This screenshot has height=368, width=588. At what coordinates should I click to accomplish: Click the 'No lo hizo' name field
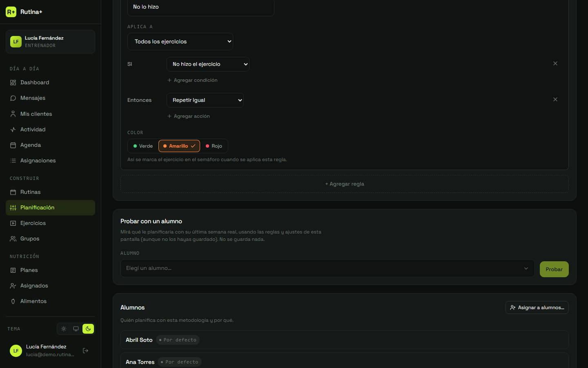point(201,7)
